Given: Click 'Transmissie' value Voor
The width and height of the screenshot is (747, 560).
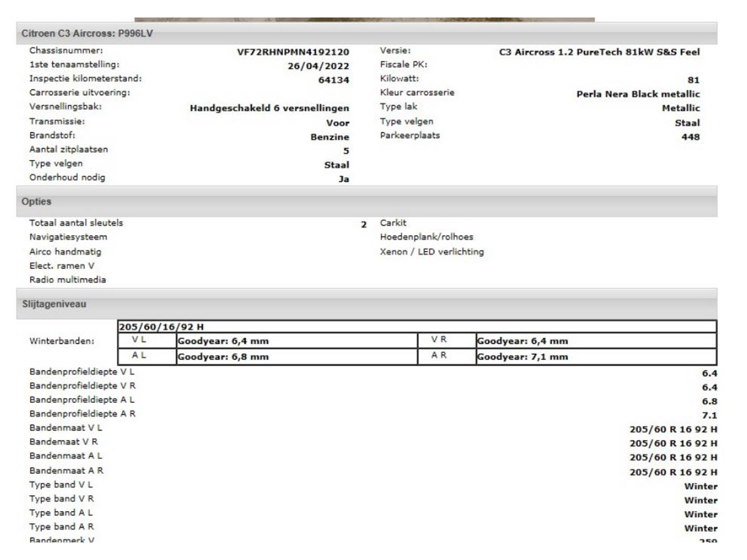Looking at the screenshot, I should coord(338,123).
